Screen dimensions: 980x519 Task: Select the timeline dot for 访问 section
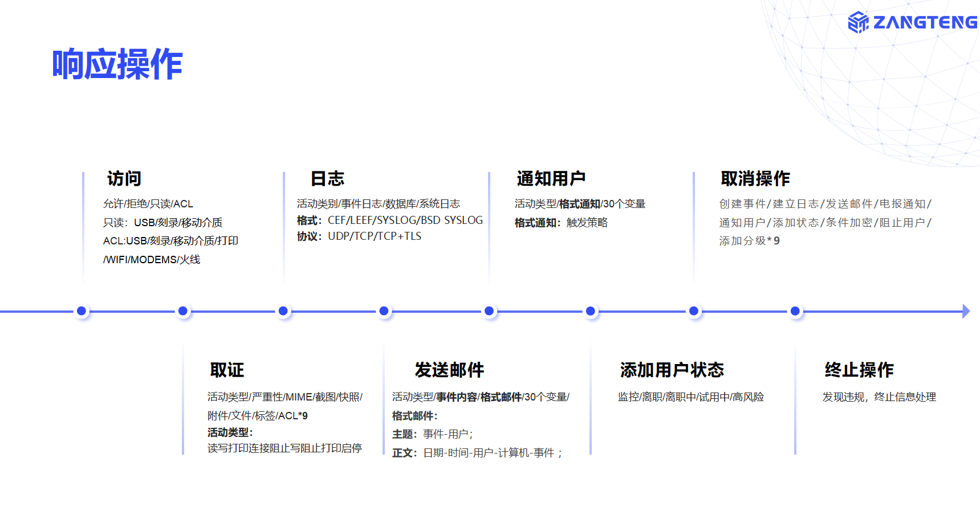click(82, 311)
